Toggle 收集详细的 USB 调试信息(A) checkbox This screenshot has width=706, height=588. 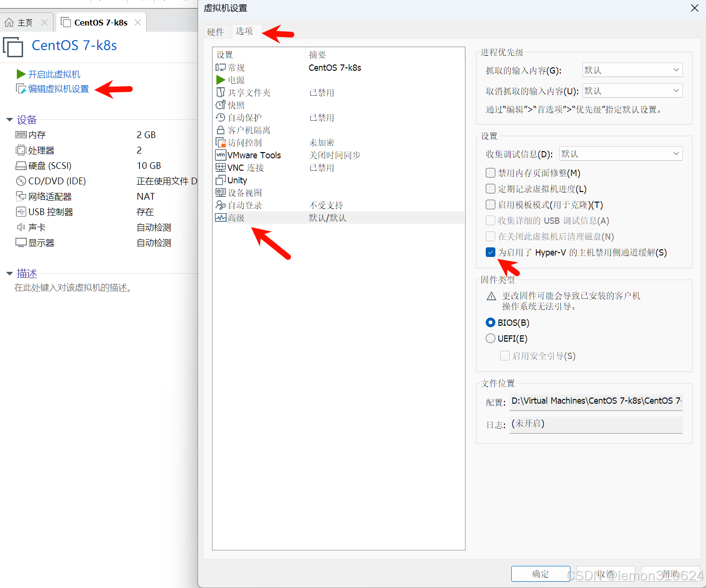click(x=491, y=220)
